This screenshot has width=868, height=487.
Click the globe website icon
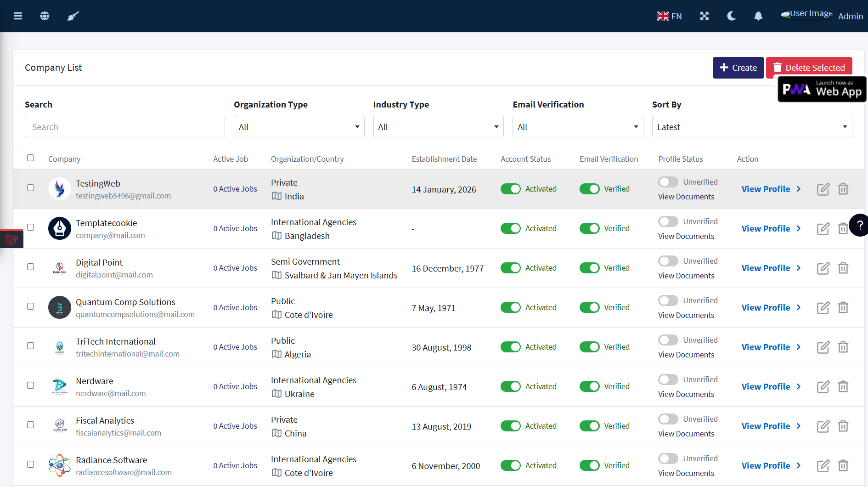pyautogui.click(x=45, y=16)
